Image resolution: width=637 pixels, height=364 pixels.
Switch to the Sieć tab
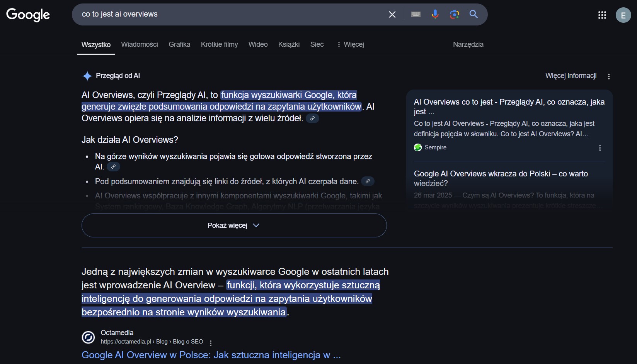pos(317,44)
